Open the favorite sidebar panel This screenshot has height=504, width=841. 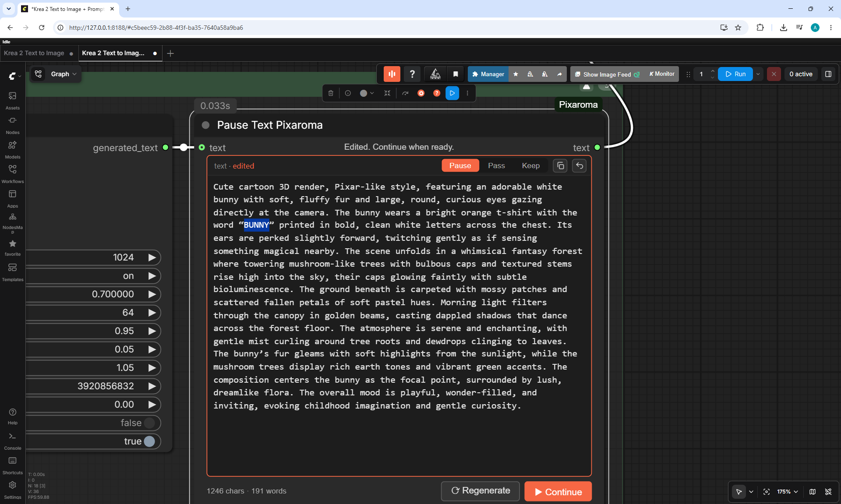[12, 247]
